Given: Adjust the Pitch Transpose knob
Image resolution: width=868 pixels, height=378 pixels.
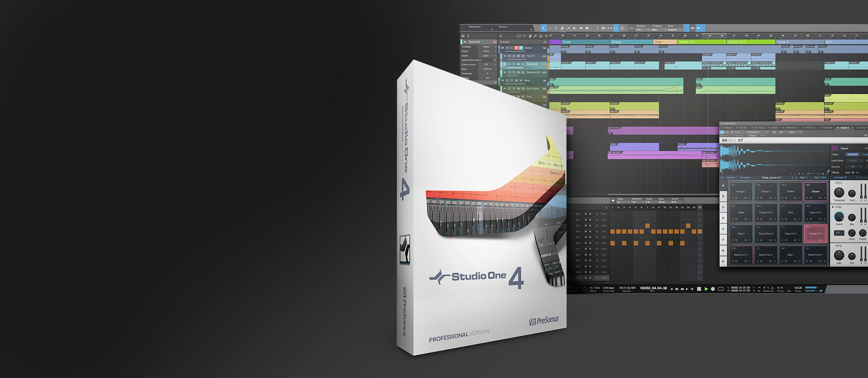Looking at the screenshot, I should tap(839, 192).
